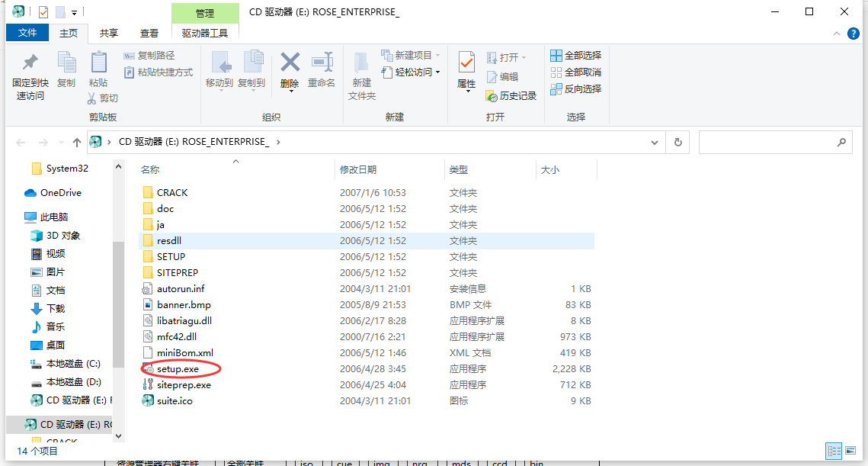Switch to details view icon
868x466 pixels.
834,451
